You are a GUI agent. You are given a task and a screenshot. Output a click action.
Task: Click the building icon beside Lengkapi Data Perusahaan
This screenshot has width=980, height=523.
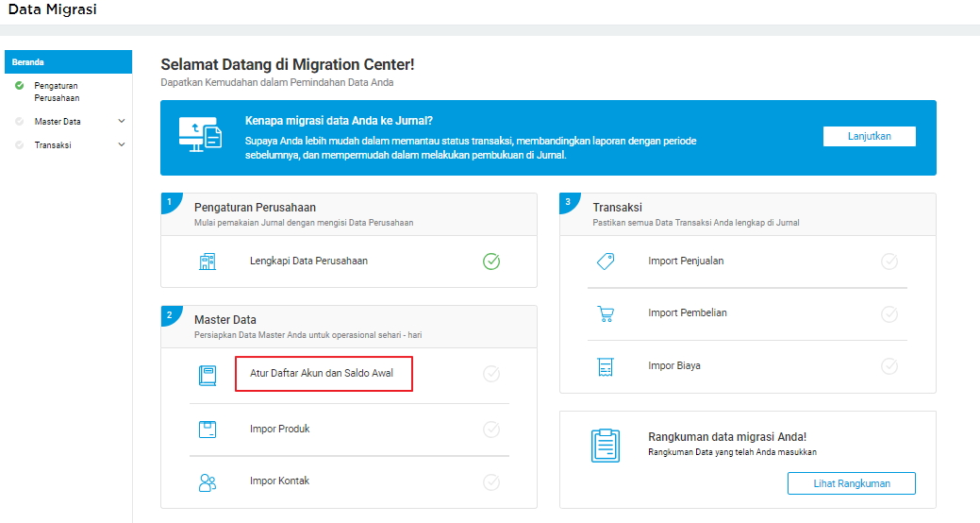click(208, 261)
